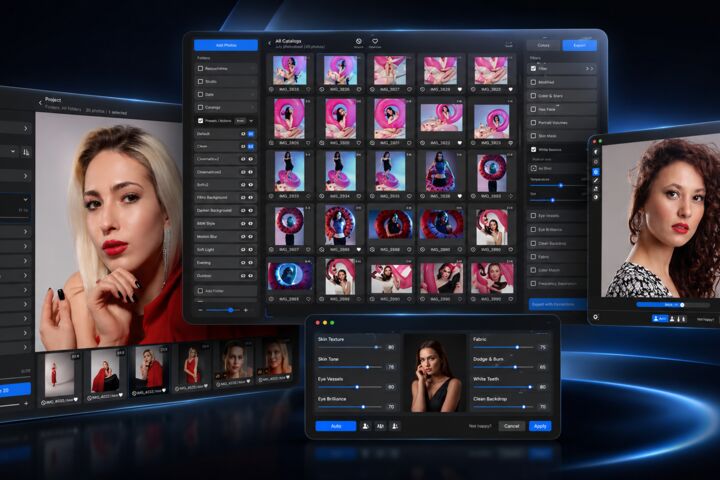Image resolution: width=720 pixels, height=480 pixels.
Task: Uncheck the Presets / Actions checkbox
Action: [200, 121]
